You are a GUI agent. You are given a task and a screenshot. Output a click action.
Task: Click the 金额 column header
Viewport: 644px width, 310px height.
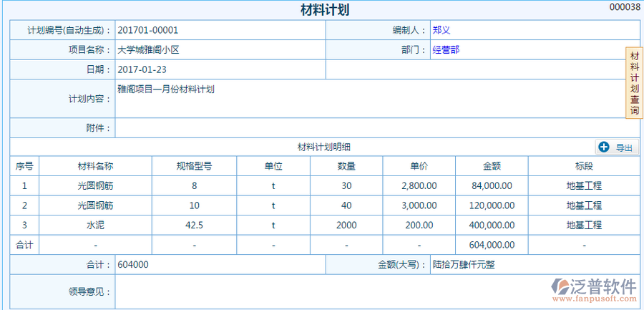pyautogui.click(x=492, y=165)
